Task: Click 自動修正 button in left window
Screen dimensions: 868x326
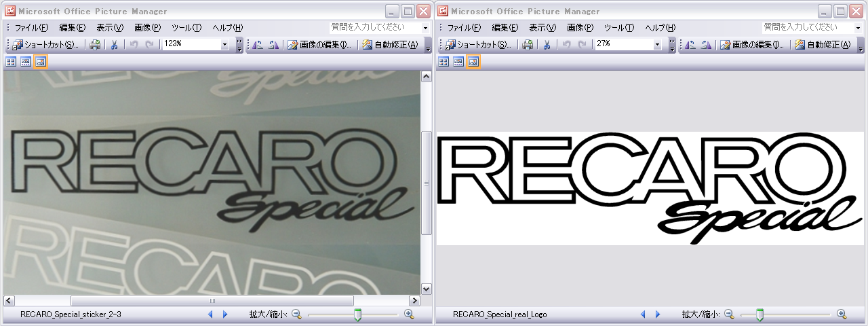Action: (390, 45)
